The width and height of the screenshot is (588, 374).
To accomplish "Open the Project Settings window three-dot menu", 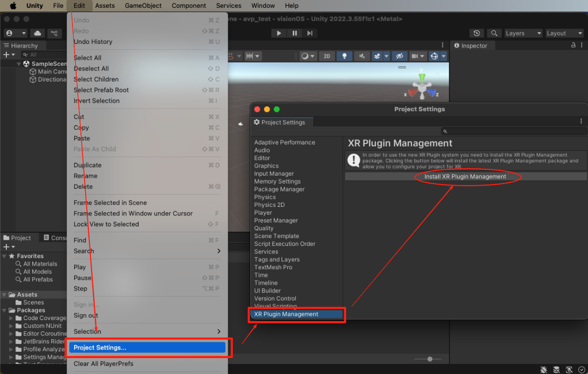I will pos(581,121).
